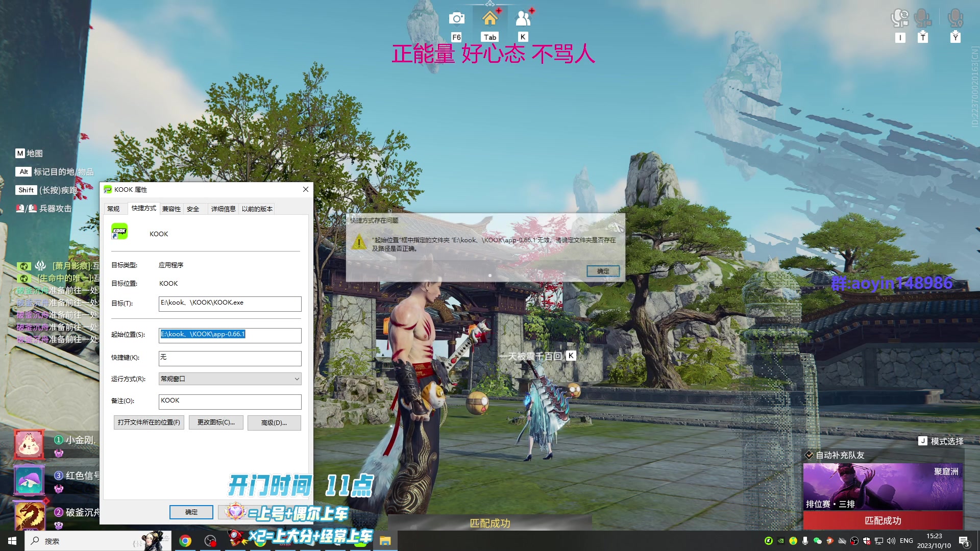Image resolution: width=980 pixels, height=551 pixels.
Task: Click the 排位赛·三排 mode thumbnail
Action: (x=883, y=487)
